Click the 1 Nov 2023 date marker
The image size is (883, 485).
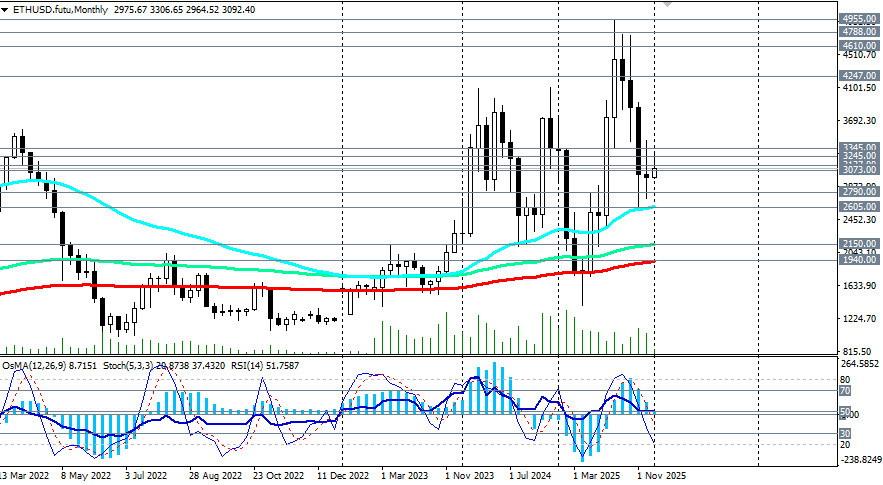(470, 475)
